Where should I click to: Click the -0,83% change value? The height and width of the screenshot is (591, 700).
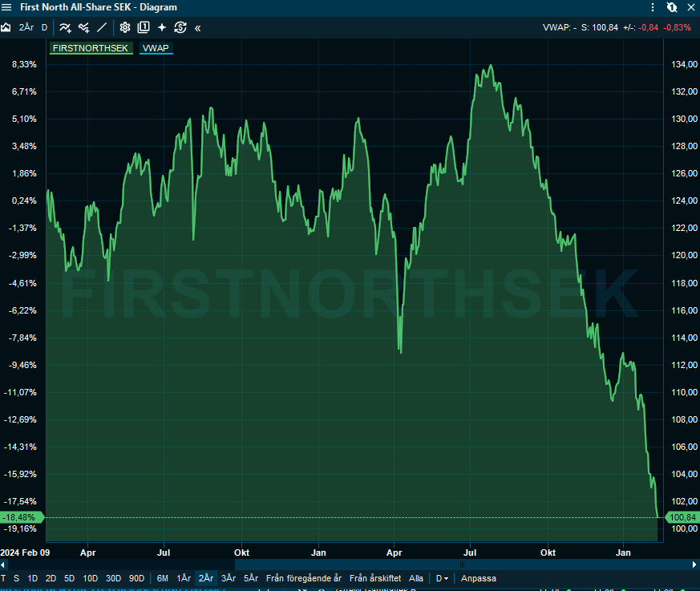click(x=677, y=28)
